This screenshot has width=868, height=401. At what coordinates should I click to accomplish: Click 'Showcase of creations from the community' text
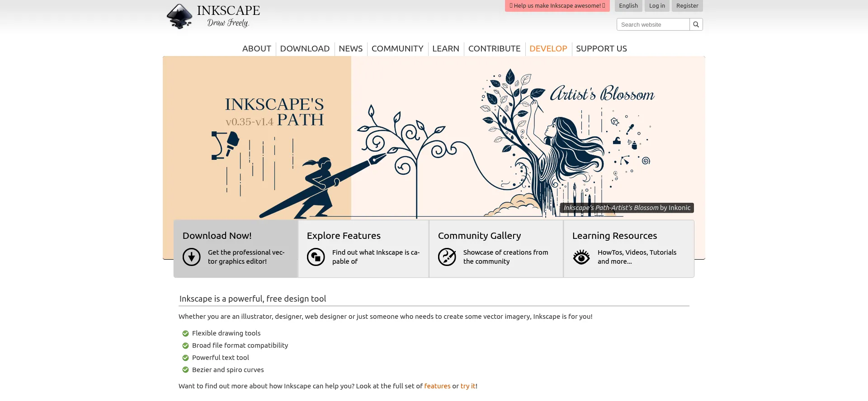pos(506,257)
